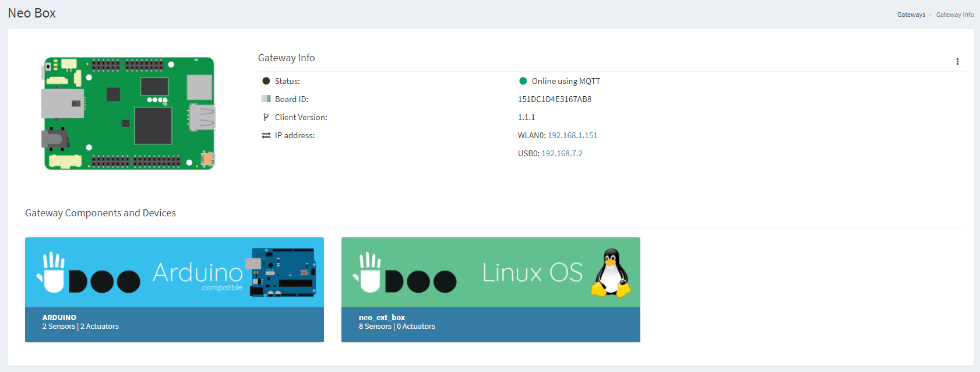980x372 pixels.
Task: Click the Gateway Info breadcrumb
Action: pos(955,15)
